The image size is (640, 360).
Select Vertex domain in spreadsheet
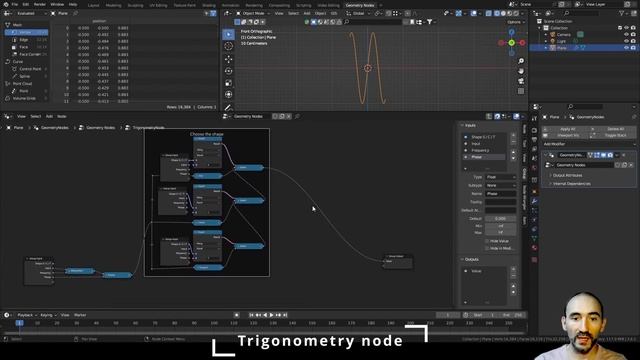pyautogui.click(x=26, y=32)
